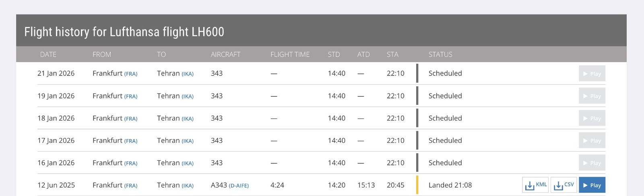Open IKA link in 12 Jun 2025 row

point(188,186)
